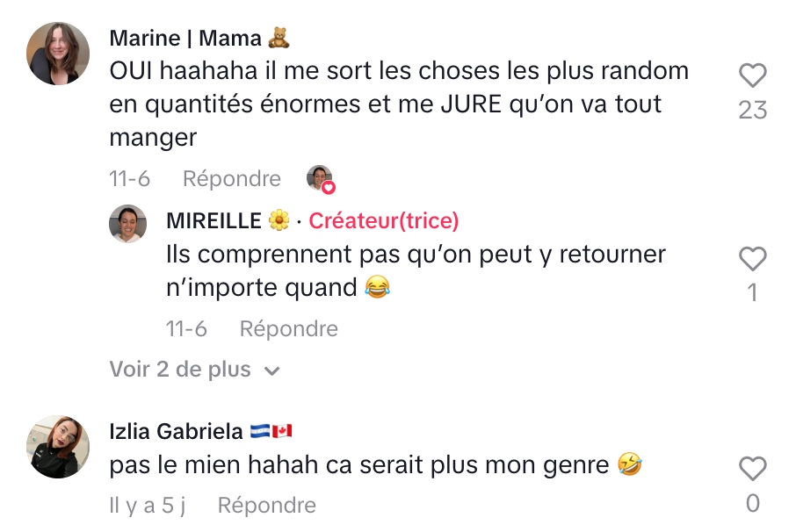
Task: Reply to Marine | Mama's comment
Action: (x=232, y=179)
